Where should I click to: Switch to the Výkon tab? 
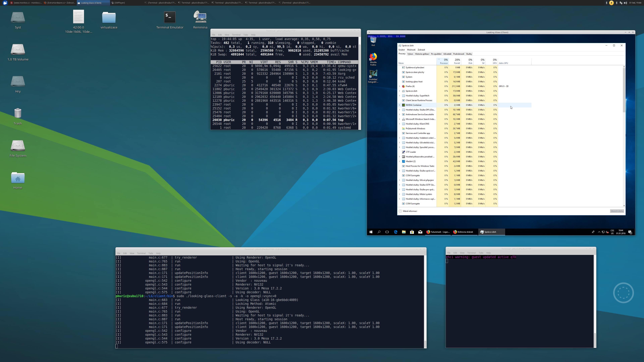pyautogui.click(x=410, y=54)
